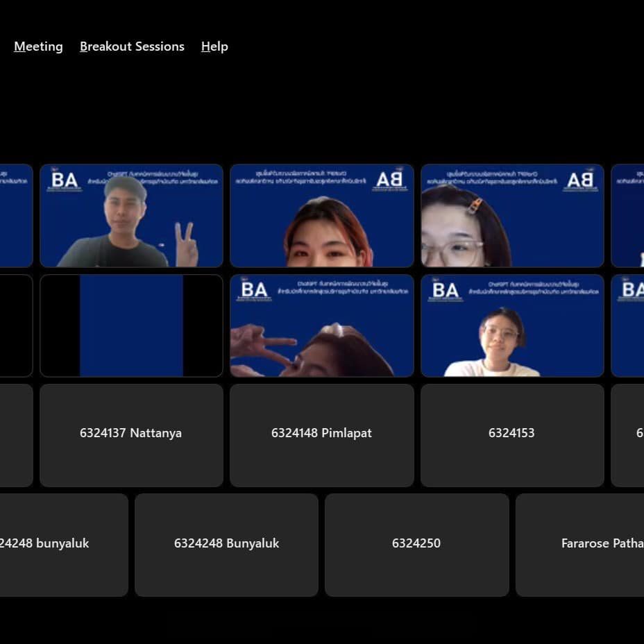The width and height of the screenshot is (644, 644).
Task: Click the lowercase 'bunyaluk' participant tile
Action: 62,545
